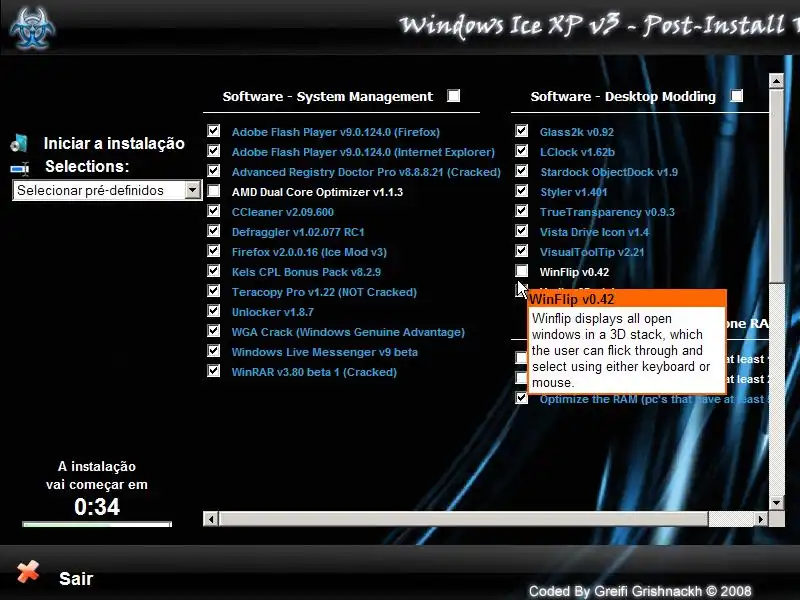800x600 pixels.
Task: Click the red X icon next to Sair
Action: click(x=28, y=571)
